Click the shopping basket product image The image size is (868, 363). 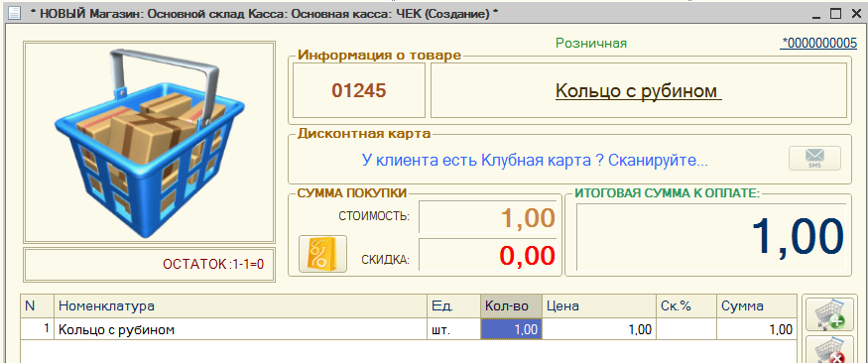pos(149,142)
